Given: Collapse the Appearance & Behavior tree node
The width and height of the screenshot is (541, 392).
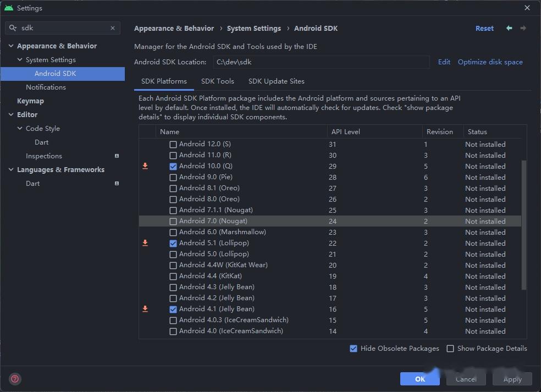Looking at the screenshot, I should click(11, 46).
